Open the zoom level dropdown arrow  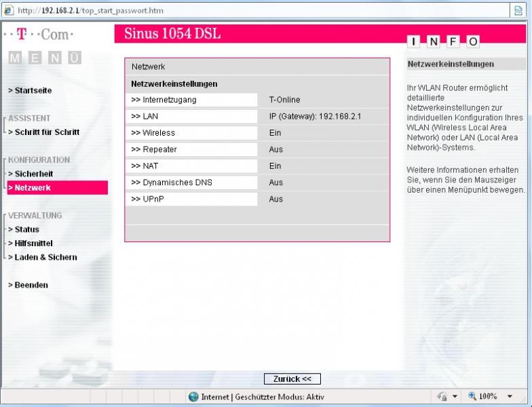509,396
